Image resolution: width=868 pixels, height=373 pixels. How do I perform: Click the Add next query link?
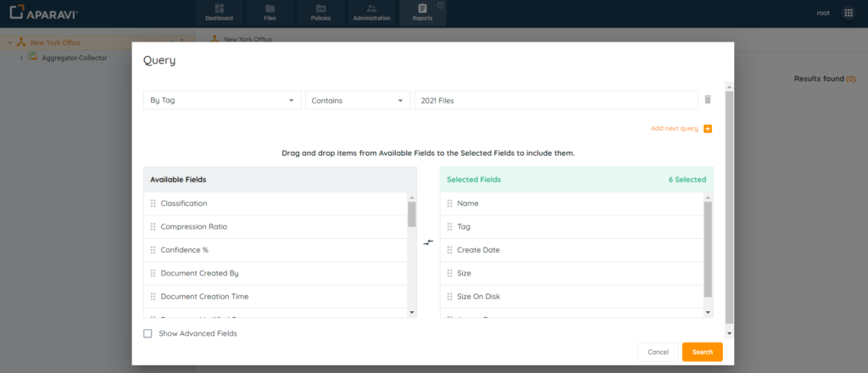click(x=674, y=129)
